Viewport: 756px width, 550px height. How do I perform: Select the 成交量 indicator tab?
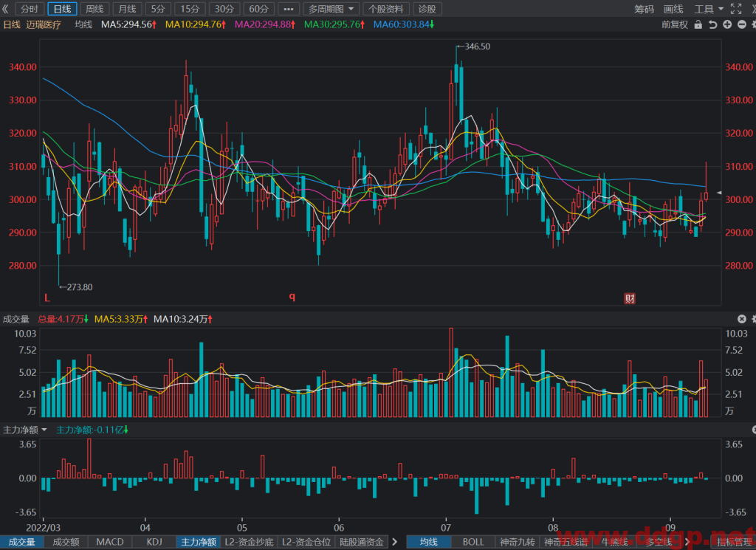point(21,542)
